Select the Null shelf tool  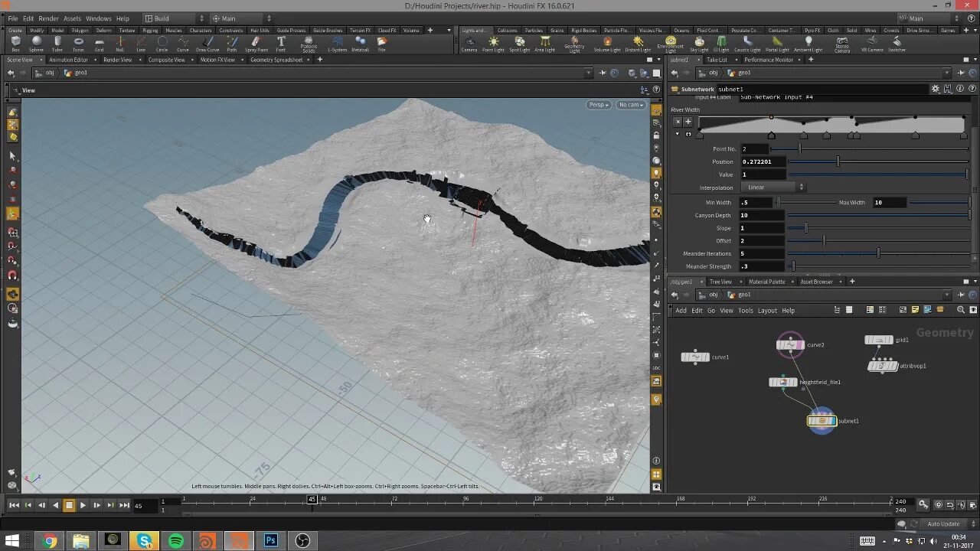click(119, 43)
